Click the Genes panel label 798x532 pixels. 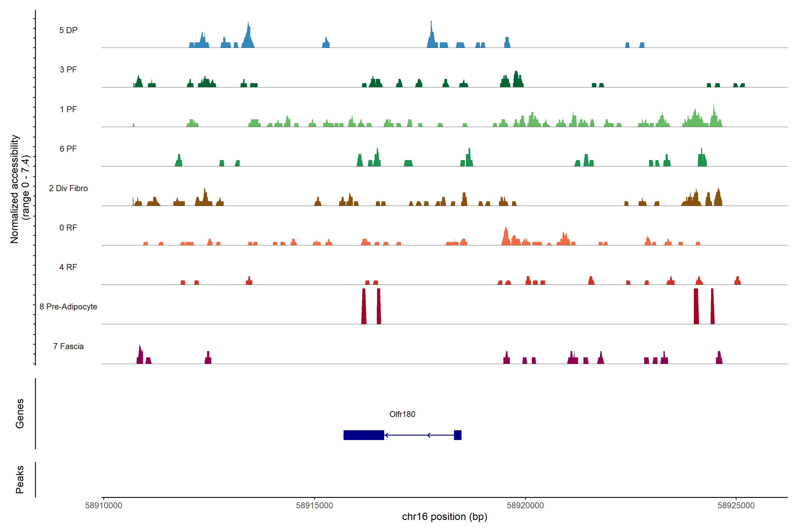tap(20, 413)
